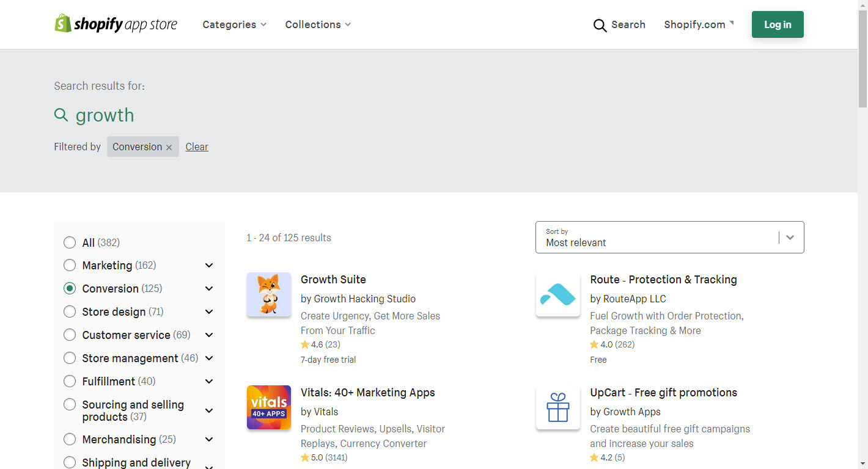Open the Route app icon
Viewport: 868px width, 469px height.
(x=558, y=294)
